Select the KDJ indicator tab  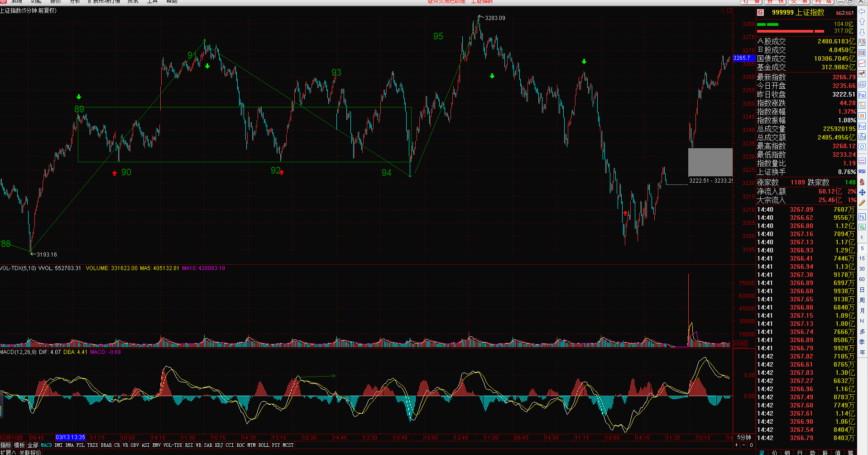[x=219, y=445]
